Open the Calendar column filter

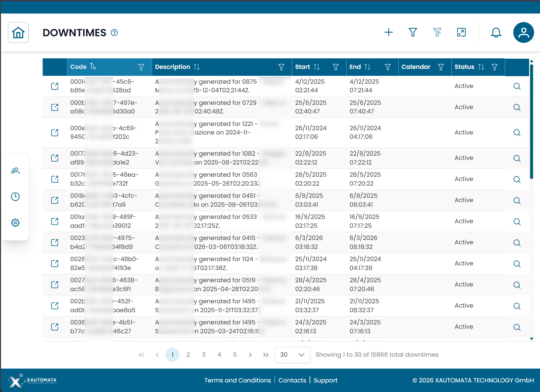(440, 67)
